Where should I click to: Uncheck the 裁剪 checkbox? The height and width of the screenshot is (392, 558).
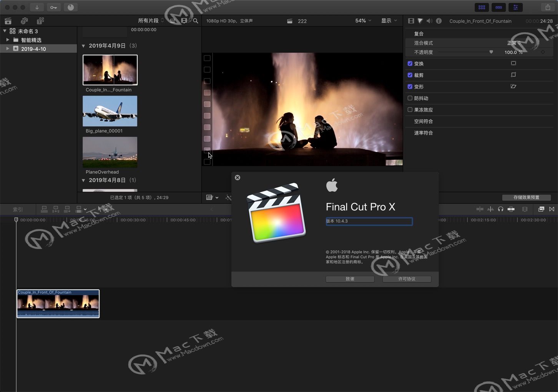point(410,75)
